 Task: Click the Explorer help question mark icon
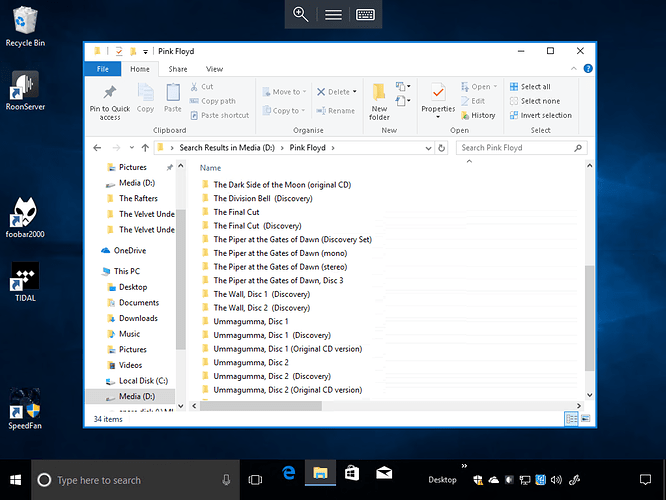point(588,69)
